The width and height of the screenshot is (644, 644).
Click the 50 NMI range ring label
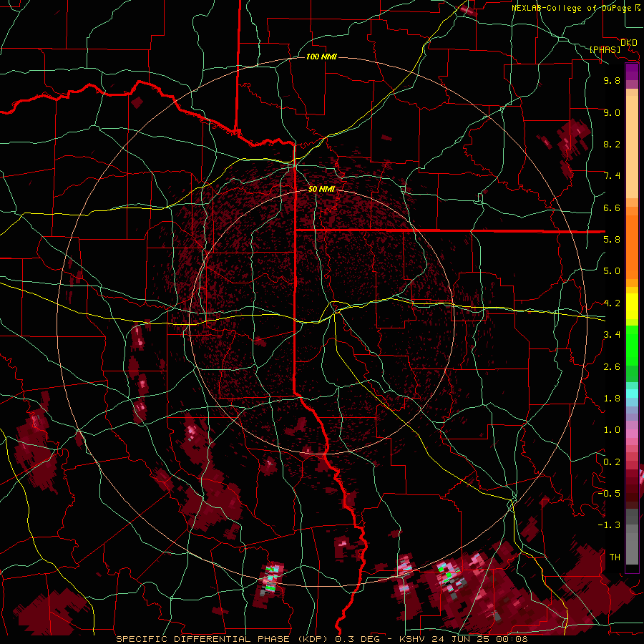coord(321,190)
